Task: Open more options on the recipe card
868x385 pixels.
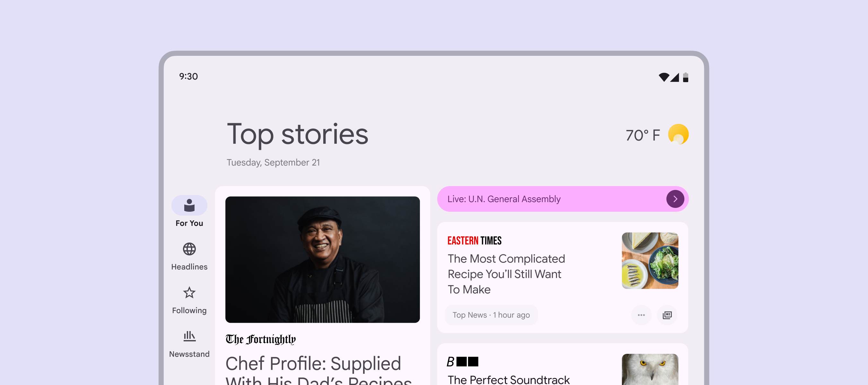Action: (641, 315)
